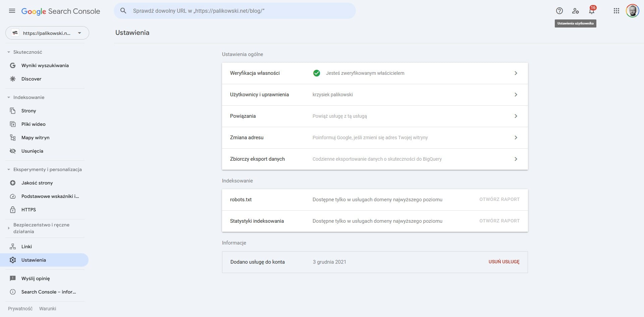
Task: Click the USUŃ USŁUGĘ button
Action: click(504, 262)
